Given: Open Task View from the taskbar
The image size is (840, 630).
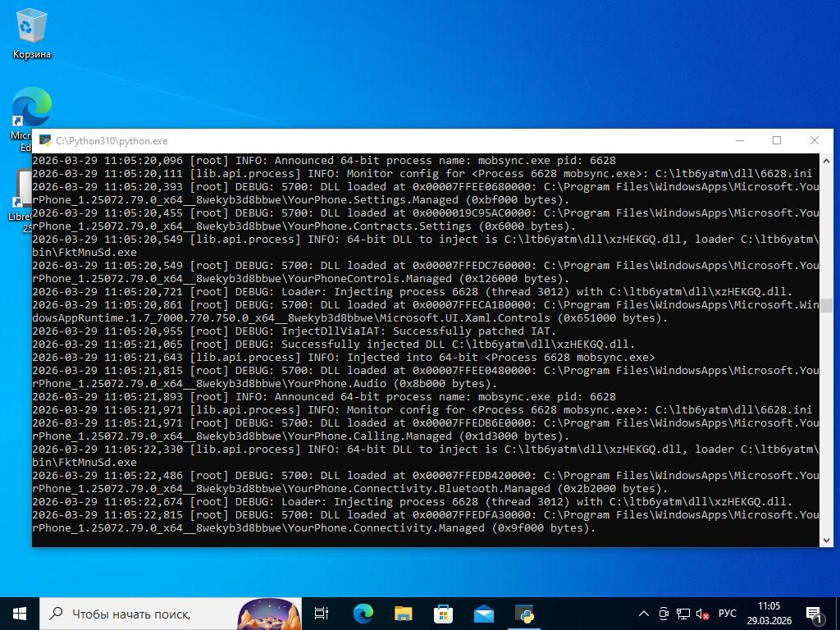Looking at the screenshot, I should 322,614.
